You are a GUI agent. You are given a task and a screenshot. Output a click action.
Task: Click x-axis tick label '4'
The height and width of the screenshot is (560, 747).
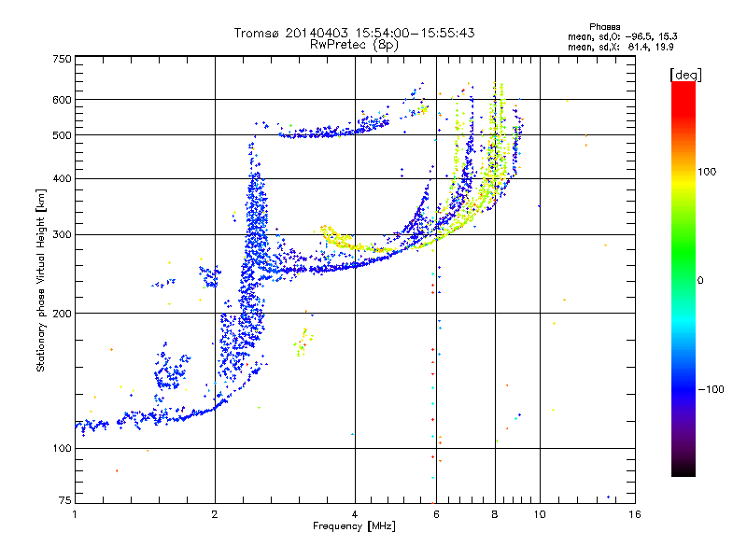coord(355,514)
